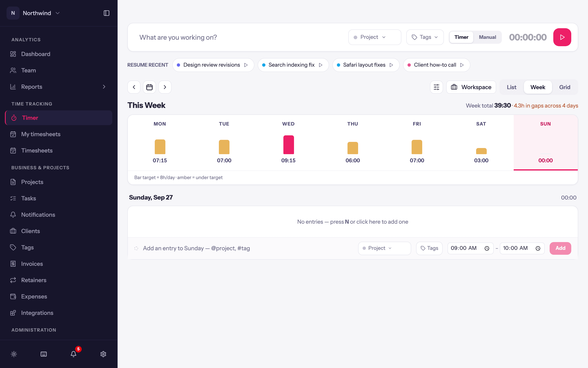
Task: Open Tags selector in Sunday entry row
Action: [x=429, y=248]
